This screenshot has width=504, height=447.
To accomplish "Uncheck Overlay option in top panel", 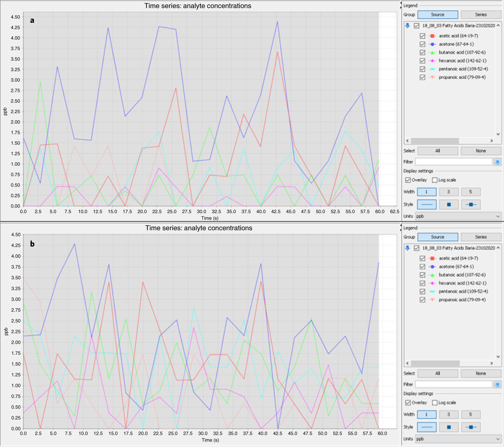I will [x=408, y=180].
